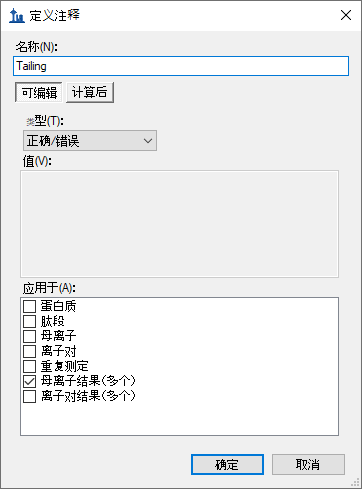Check the 重复测定 checkbox
The image size is (362, 489).
coord(29,366)
